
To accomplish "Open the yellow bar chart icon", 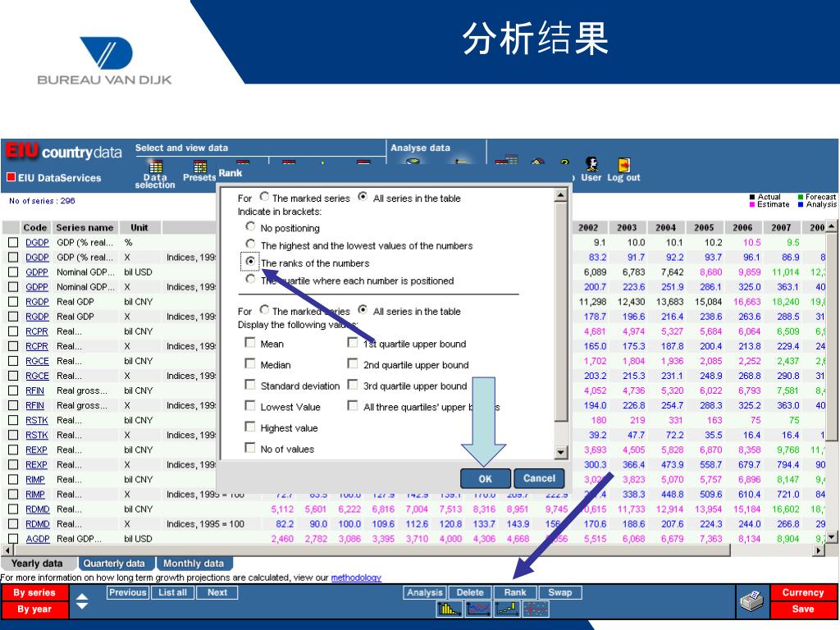I will click(x=450, y=609).
